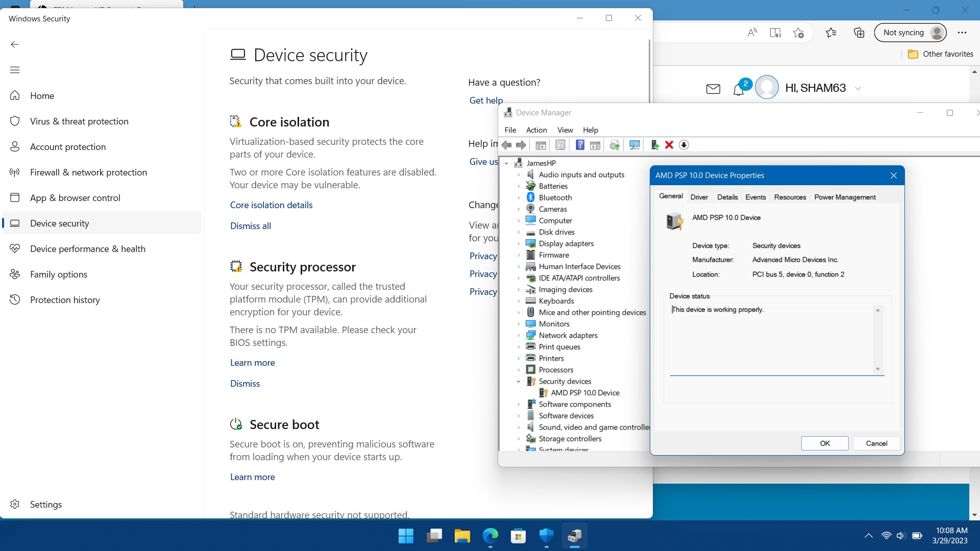Screen dimensions: 980x551
Task: Click the red X Uninstall device icon
Action: (x=669, y=145)
